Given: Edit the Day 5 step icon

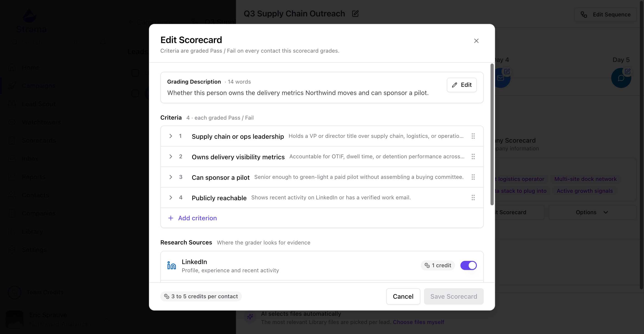Looking at the screenshot, I should [628, 71].
